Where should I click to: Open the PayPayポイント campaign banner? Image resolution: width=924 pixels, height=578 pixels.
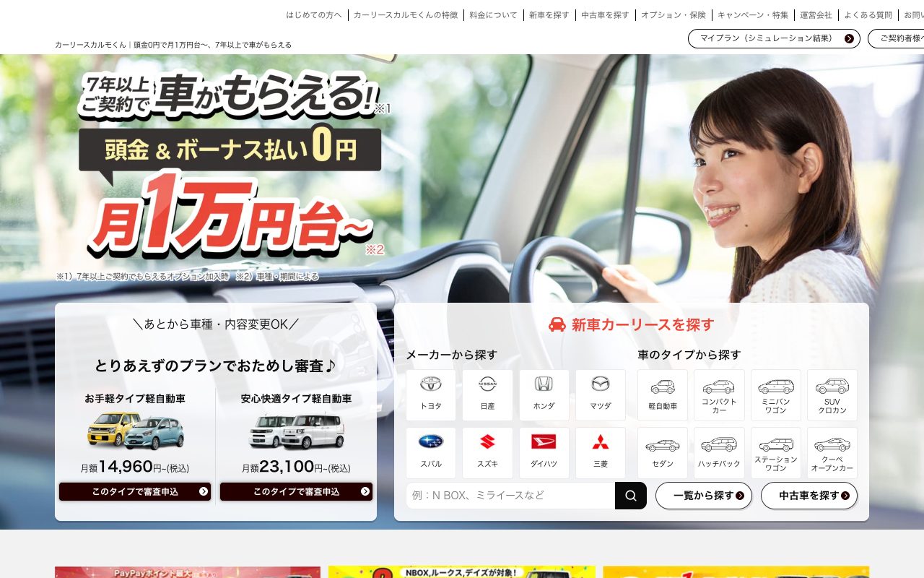(188, 572)
